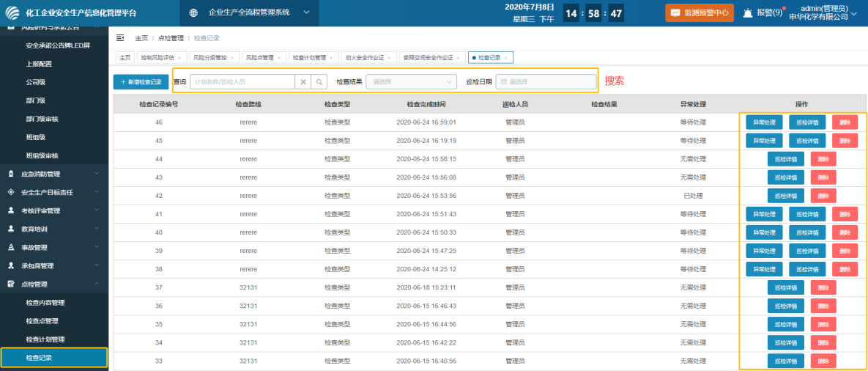Click timestamp 2020-06-24 14:25:12
The height and width of the screenshot is (371, 868).
(x=426, y=269)
